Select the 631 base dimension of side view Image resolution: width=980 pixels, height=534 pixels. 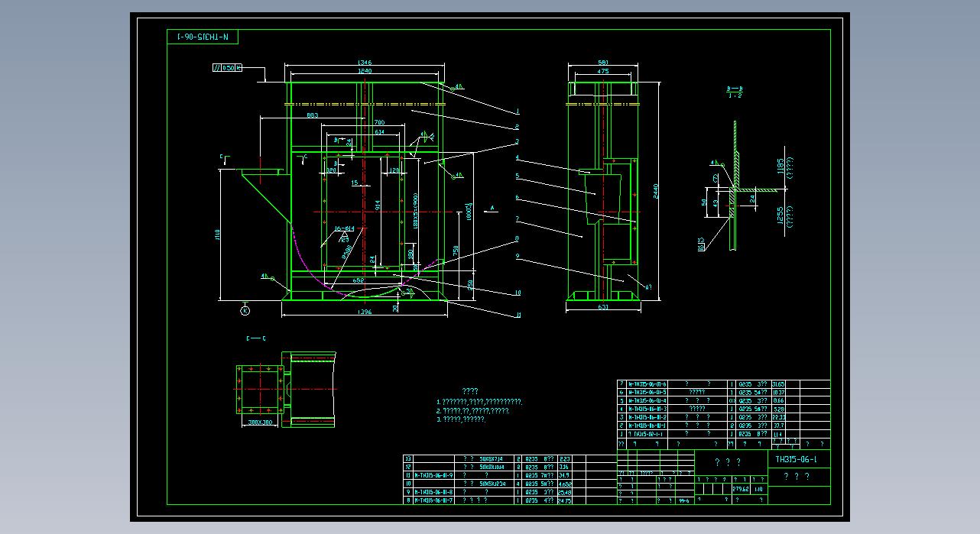603,307
